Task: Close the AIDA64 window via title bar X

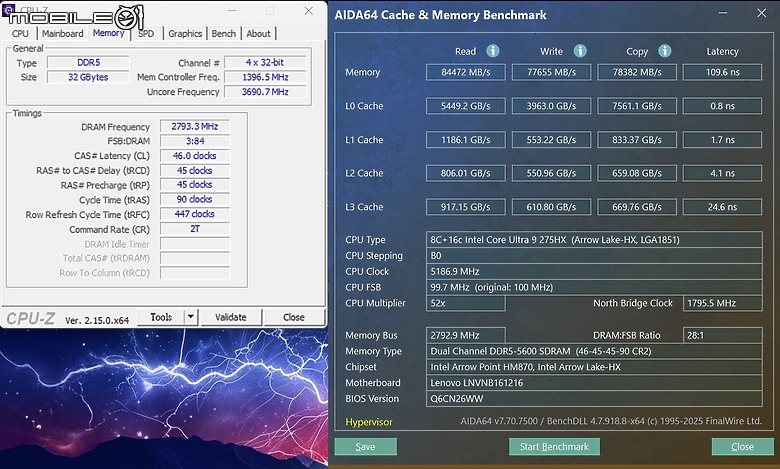Action: click(x=762, y=13)
